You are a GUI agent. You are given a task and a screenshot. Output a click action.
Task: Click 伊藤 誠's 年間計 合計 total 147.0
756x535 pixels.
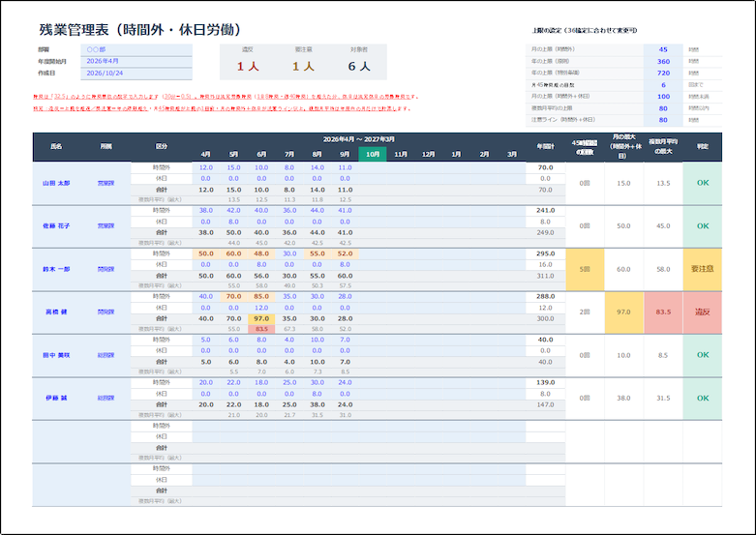point(545,404)
